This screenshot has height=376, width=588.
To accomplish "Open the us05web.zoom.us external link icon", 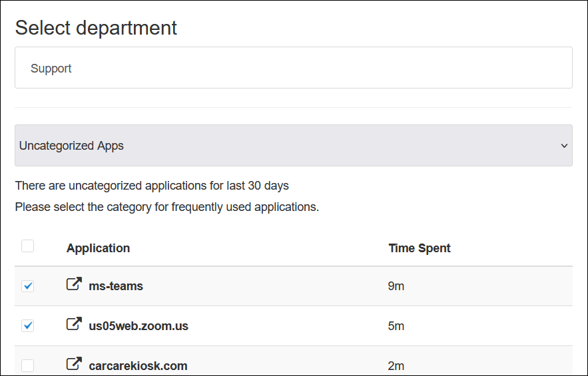I will 74,325.
